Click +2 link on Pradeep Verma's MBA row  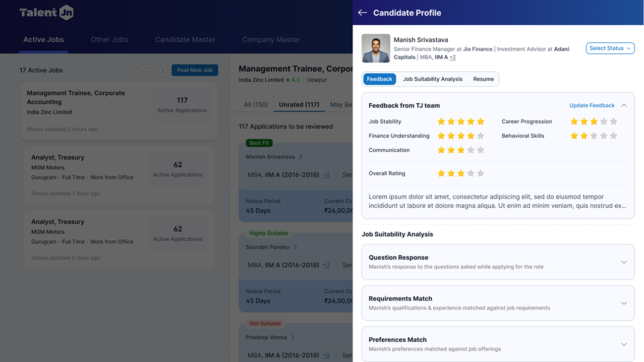pyautogui.click(x=326, y=355)
